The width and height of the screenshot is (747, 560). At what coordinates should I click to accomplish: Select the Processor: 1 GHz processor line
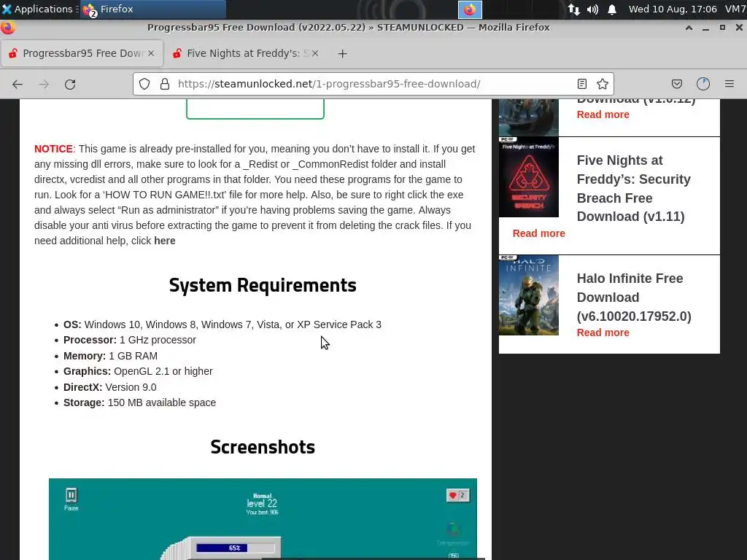coord(130,340)
